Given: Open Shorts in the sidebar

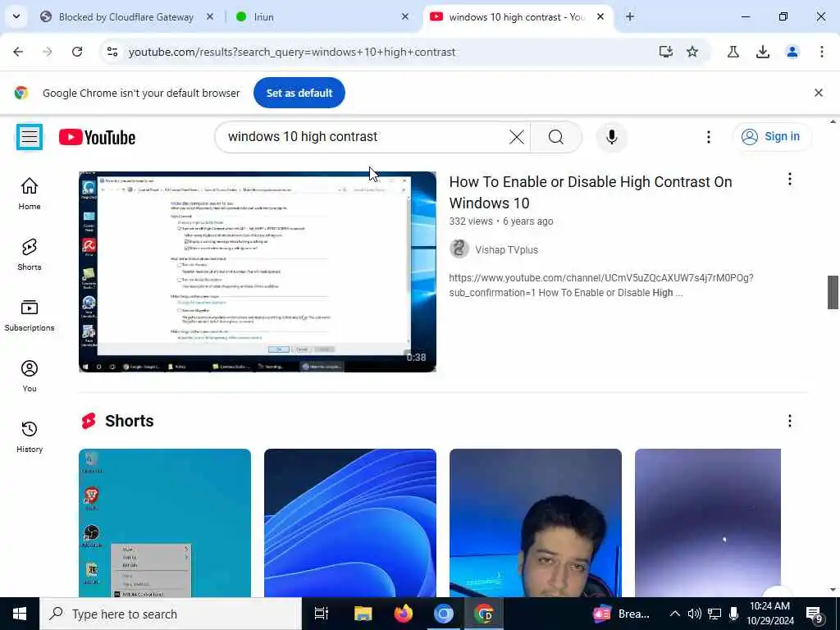Looking at the screenshot, I should (30, 254).
